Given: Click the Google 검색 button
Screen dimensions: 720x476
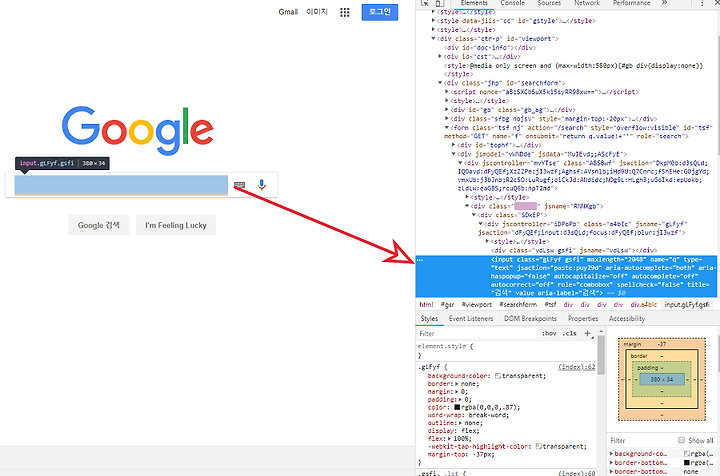Looking at the screenshot, I should [x=98, y=225].
